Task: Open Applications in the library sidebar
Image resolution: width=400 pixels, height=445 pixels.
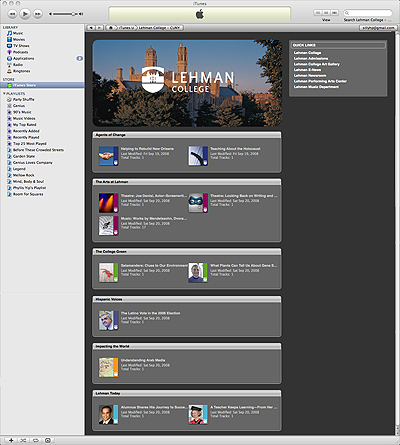Action: tap(23, 58)
